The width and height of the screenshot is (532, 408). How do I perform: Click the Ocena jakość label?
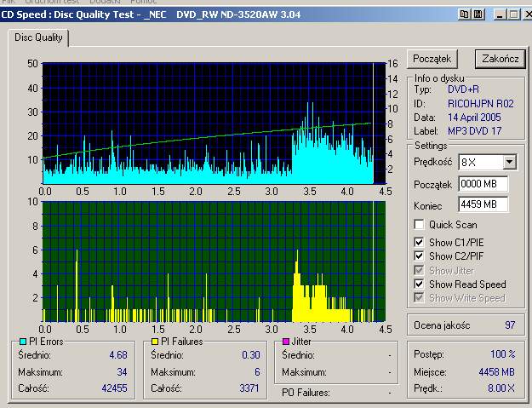coord(442,325)
